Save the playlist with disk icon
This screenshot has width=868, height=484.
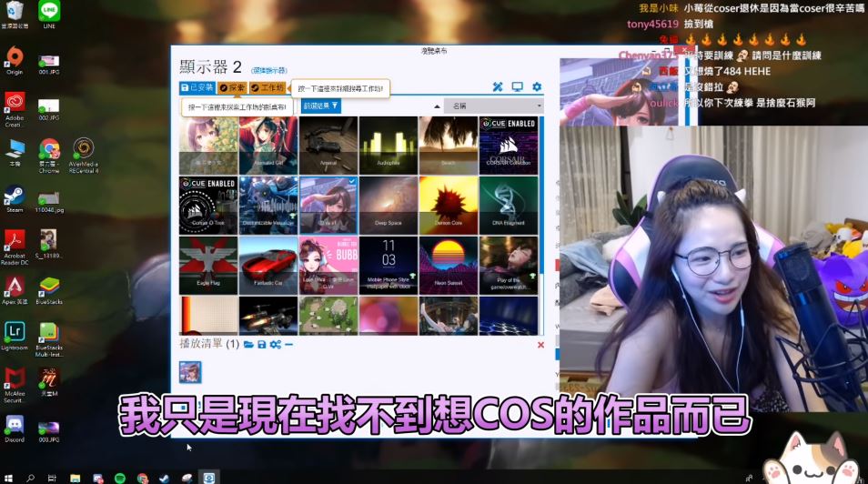pyautogui.click(x=262, y=345)
